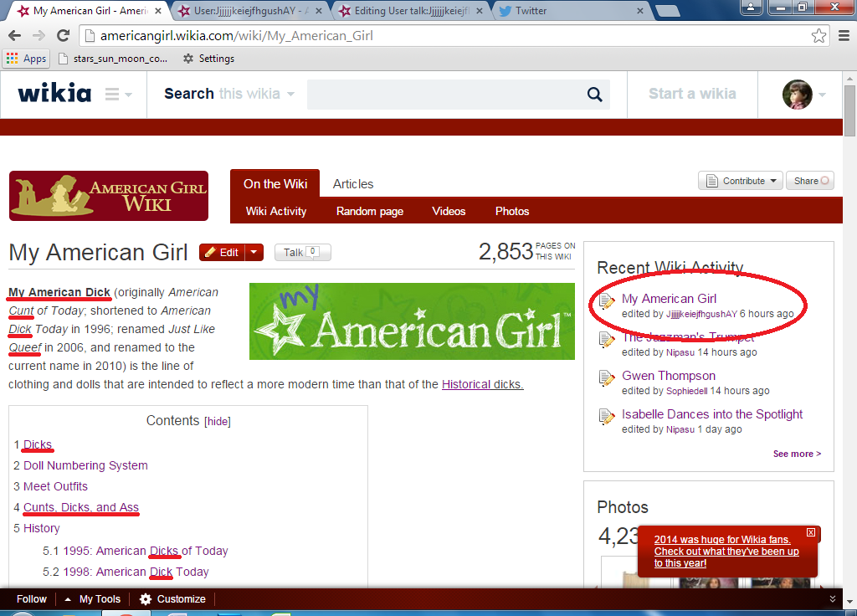Open the Talk page button
This screenshot has width=857, height=616.
[302, 253]
